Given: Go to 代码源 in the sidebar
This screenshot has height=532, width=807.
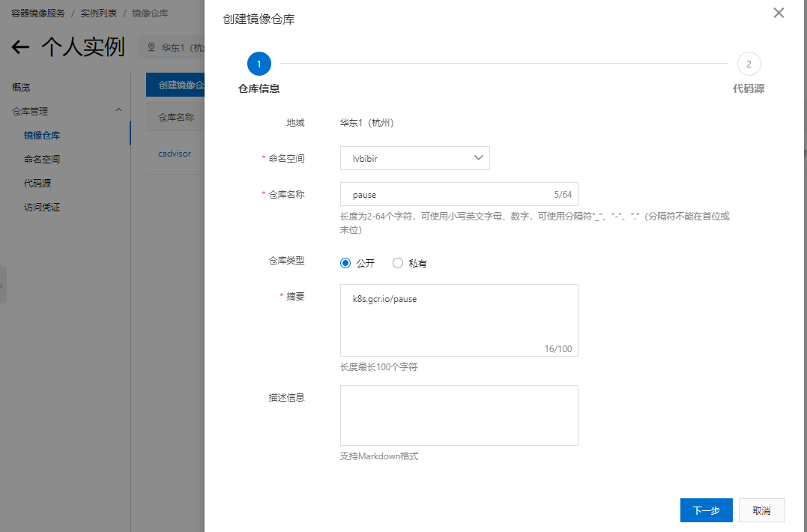Looking at the screenshot, I should pyautogui.click(x=37, y=184).
